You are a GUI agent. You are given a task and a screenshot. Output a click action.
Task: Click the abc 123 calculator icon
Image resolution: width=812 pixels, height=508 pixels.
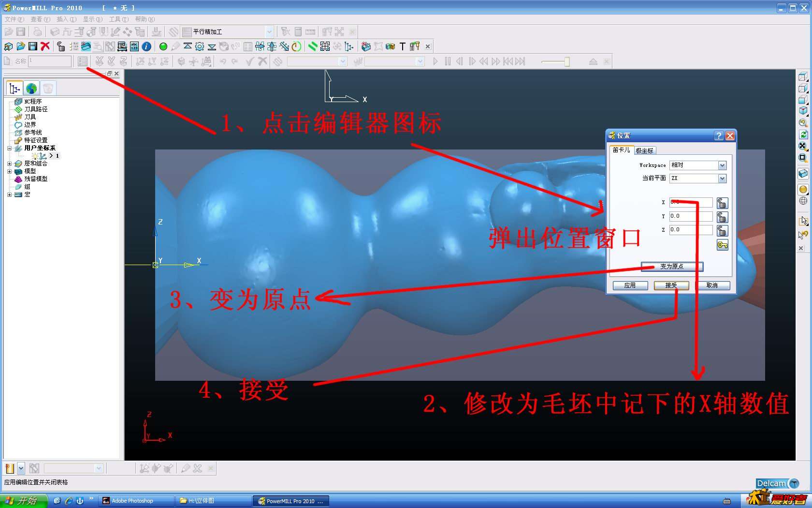(134, 46)
